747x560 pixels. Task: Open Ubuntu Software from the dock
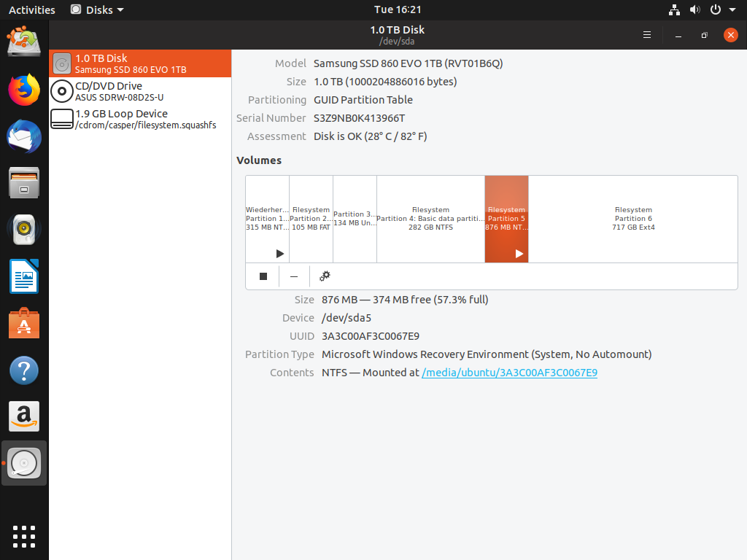coord(24,323)
